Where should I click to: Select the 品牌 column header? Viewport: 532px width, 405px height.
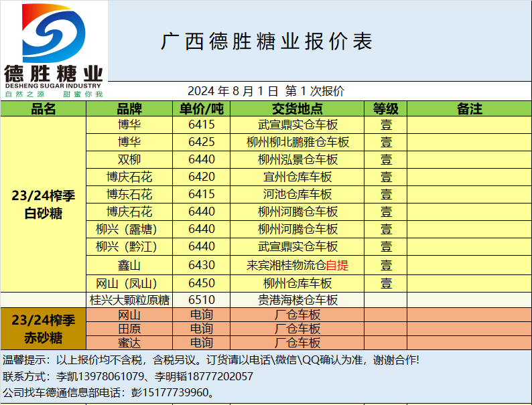pos(129,109)
